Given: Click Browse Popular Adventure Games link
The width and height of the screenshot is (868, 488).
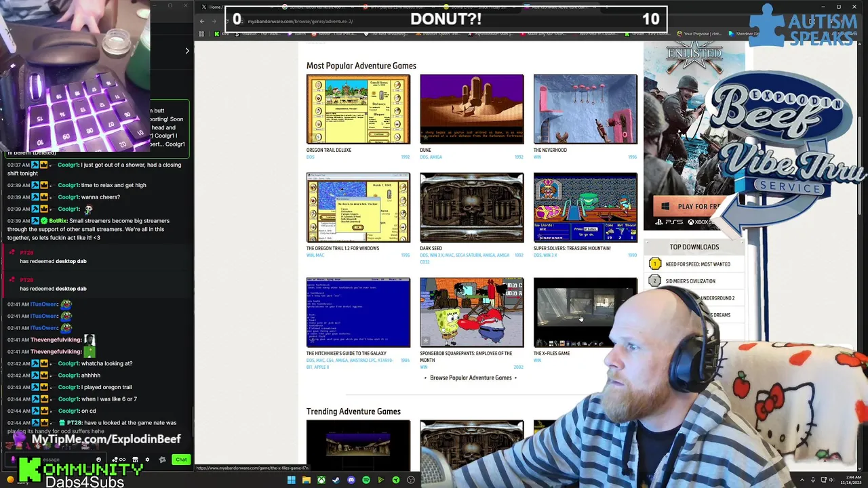Looking at the screenshot, I should pos(471,378).
